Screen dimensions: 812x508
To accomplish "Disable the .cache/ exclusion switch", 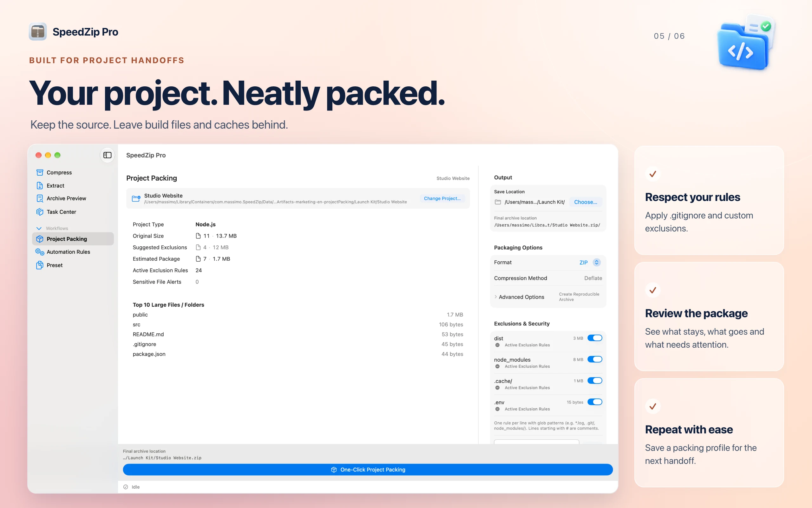I will [595, 381].
